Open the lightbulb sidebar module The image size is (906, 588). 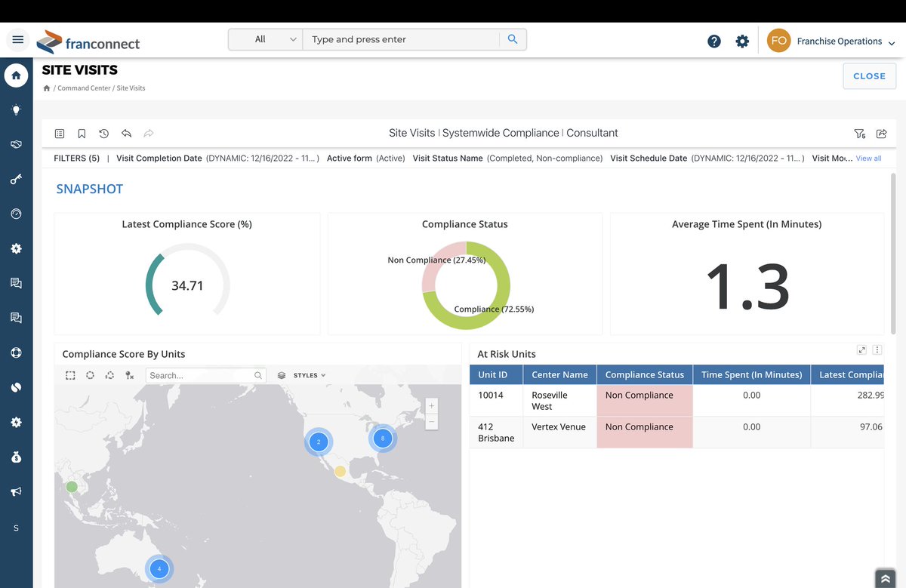(16, 110)
